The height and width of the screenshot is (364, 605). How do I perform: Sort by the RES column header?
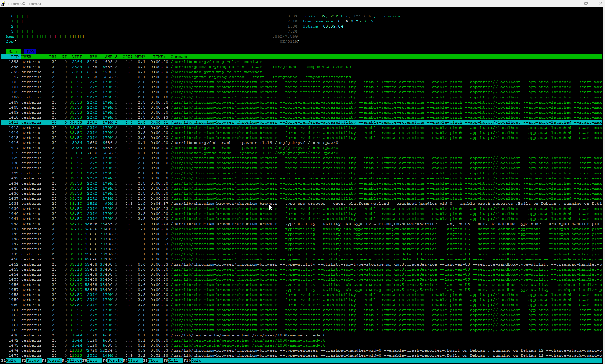click(93, 57)
